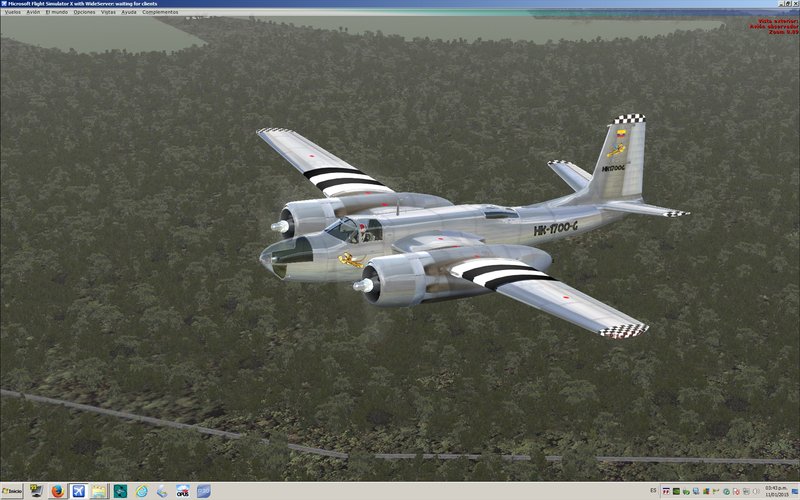Expand the Vistas menu
Viewport: 800px width, 500px height.
tap(109, 12)
